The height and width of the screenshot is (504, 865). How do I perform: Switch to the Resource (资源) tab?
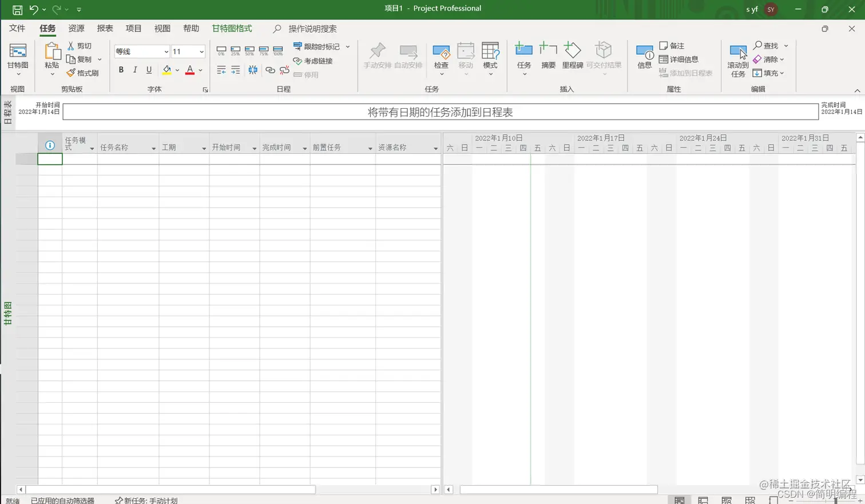[x=76, y=29]
